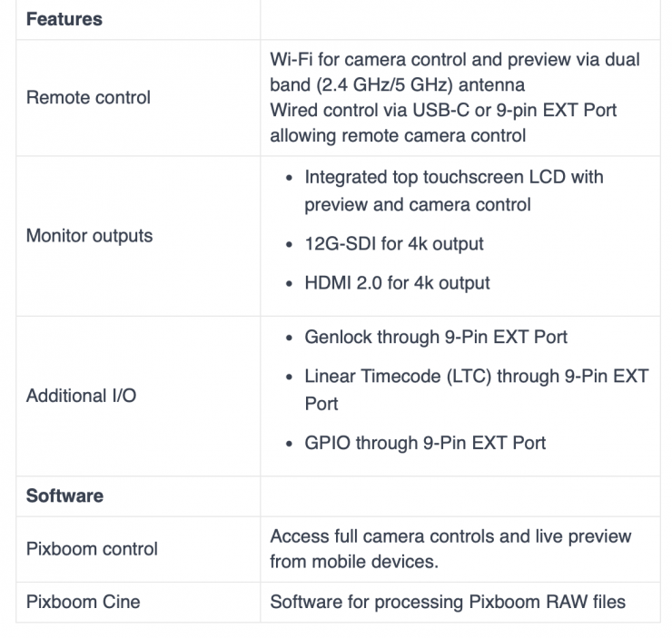Click the Wired control via USB-C line
This screenshot has width=672, height=638.
(443, 110)
